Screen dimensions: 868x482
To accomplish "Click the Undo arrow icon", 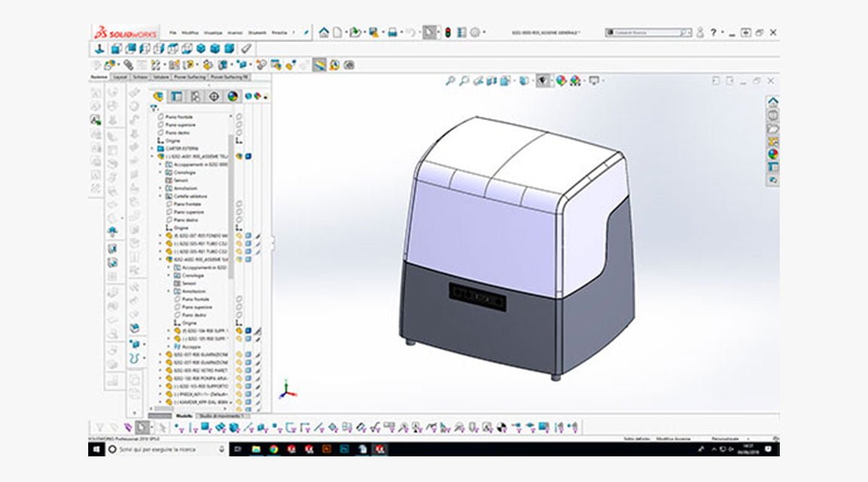I will [410, 32].
